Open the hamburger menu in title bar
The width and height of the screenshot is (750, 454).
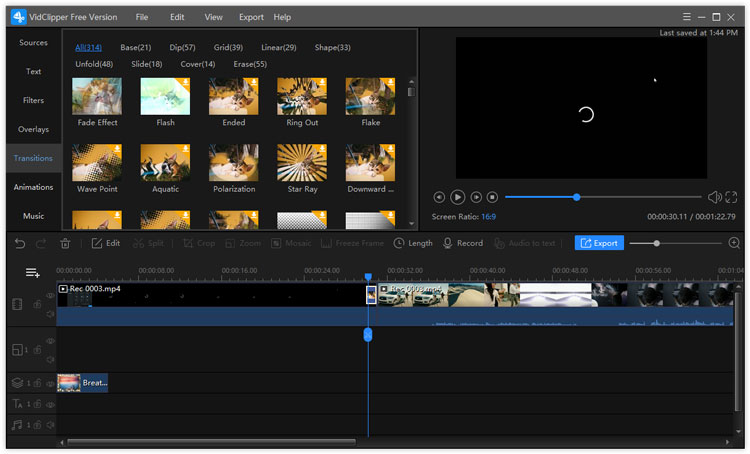coord(686,17)
